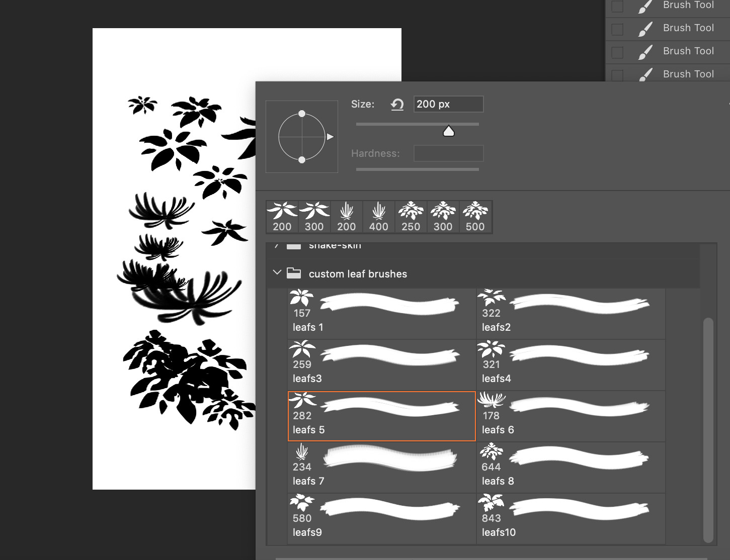The width and height of the screenshot is (730, 560).
Task: Open the custom leaf brushes folder label
Action: point(358,273)
